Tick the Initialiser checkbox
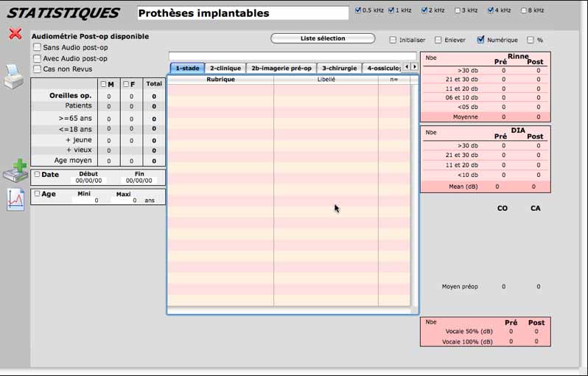 (393, 40)
